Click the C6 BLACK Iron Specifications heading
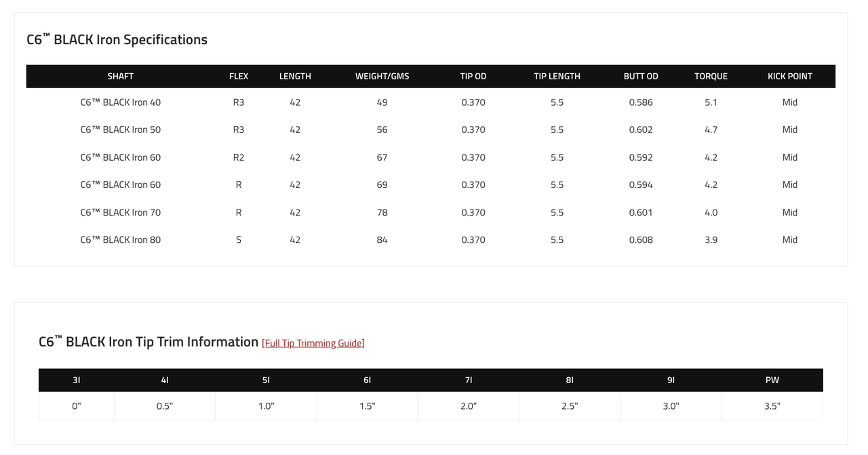 click(117, 39)
